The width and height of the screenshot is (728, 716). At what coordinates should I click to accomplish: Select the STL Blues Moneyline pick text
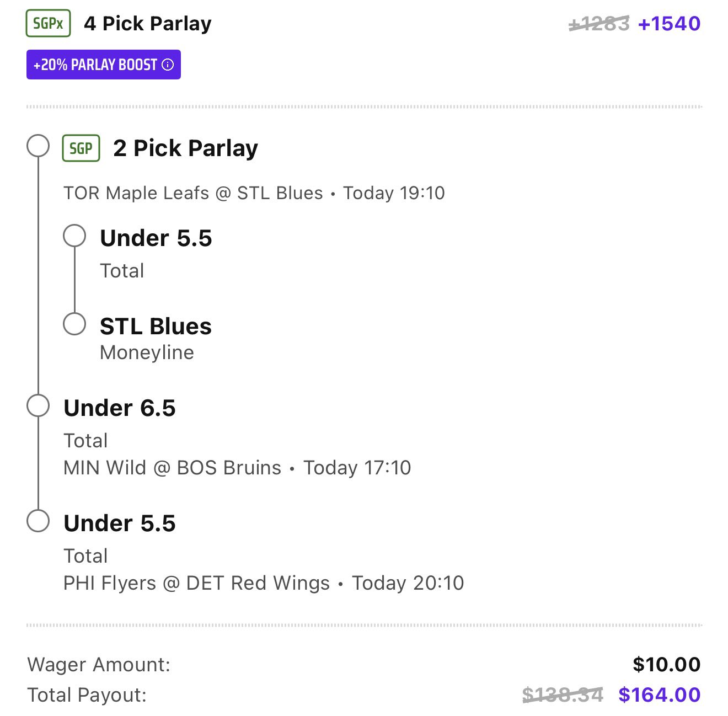point(156,327)
